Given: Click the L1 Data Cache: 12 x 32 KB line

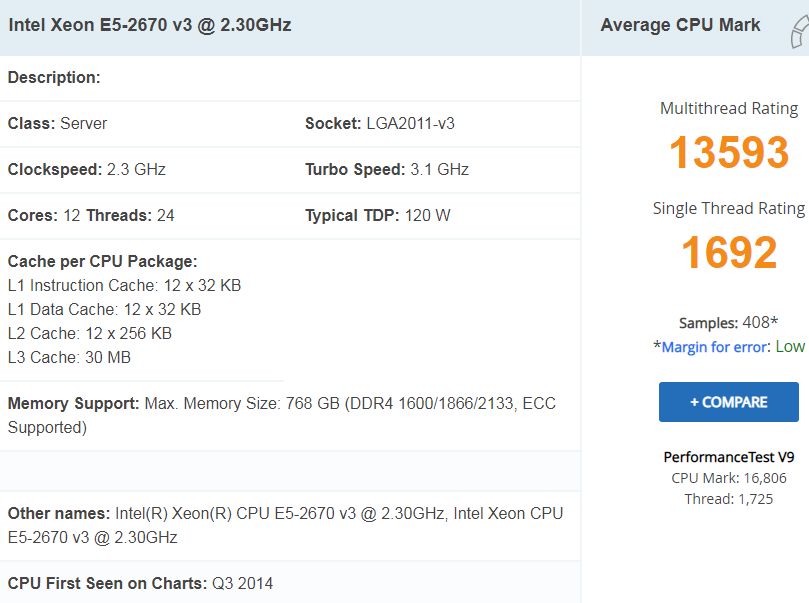Looking at the screenshot, I should click(104, 309).
